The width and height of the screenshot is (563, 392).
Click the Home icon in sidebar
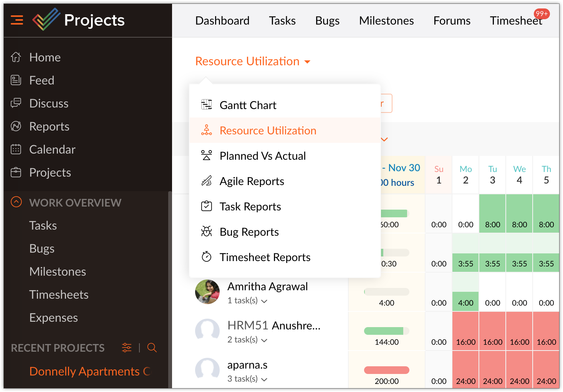[x=16, y=57]
